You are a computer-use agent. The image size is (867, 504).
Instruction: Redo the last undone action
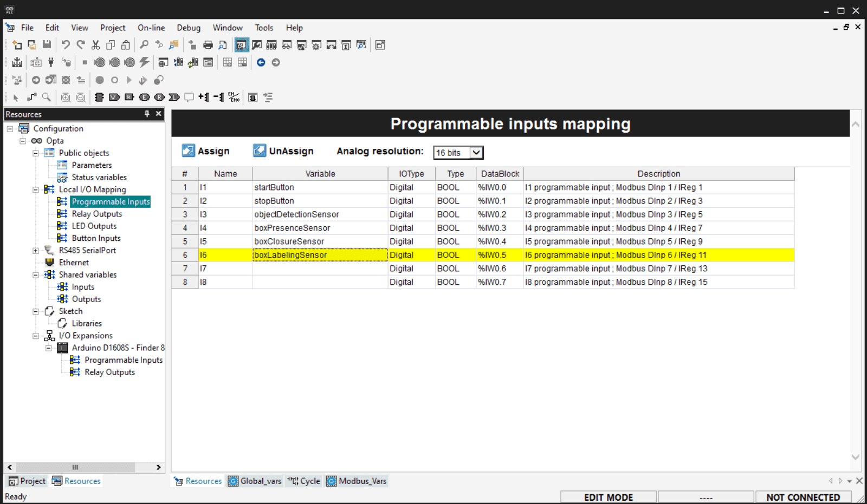pos(81,45)
